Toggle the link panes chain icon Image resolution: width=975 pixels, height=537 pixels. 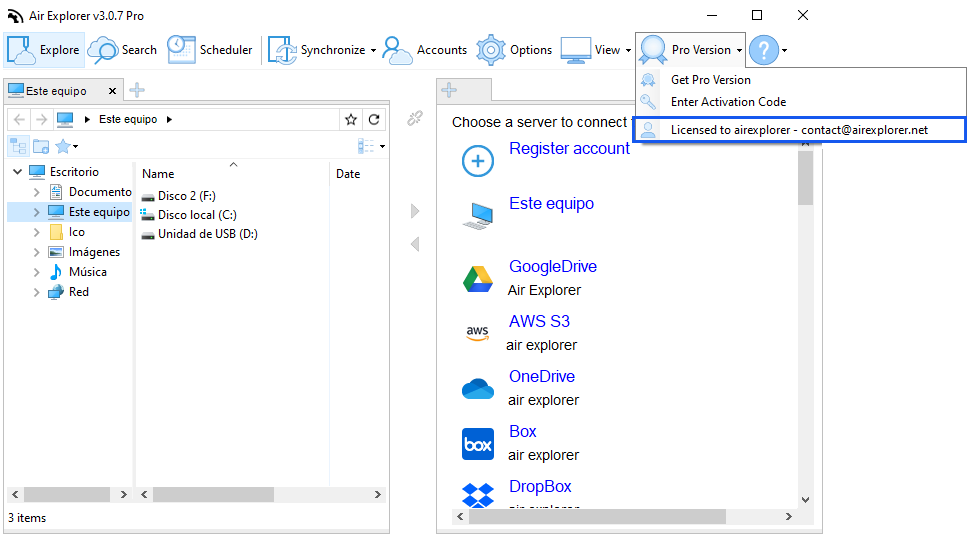click(x=415, y=118)
